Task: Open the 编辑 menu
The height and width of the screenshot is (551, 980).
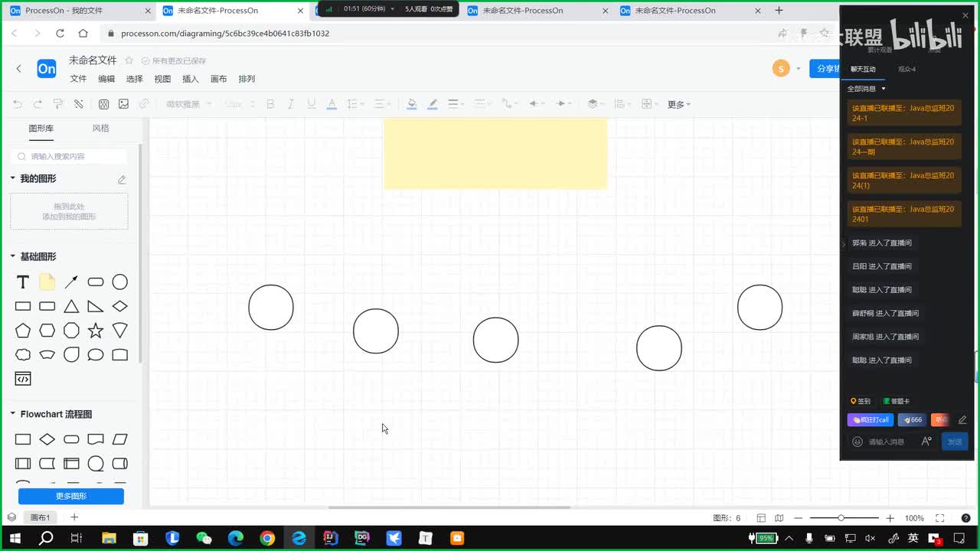Action: pyautogui.click(x=106, y=79)
